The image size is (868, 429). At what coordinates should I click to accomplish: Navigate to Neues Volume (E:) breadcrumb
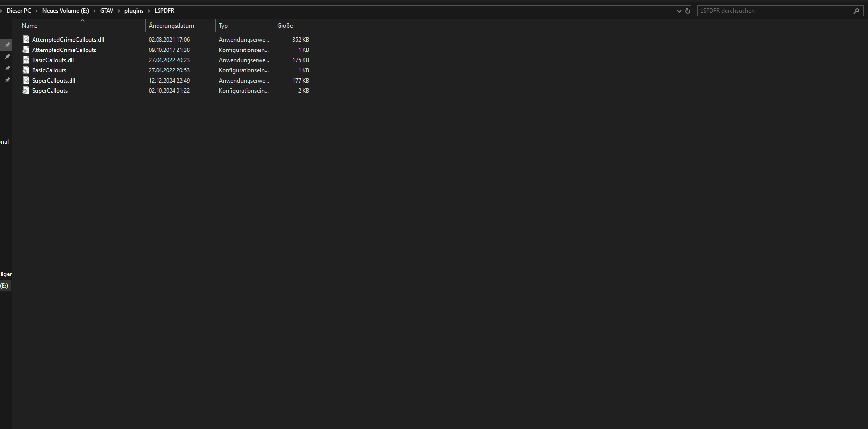(x=66, y=11)
